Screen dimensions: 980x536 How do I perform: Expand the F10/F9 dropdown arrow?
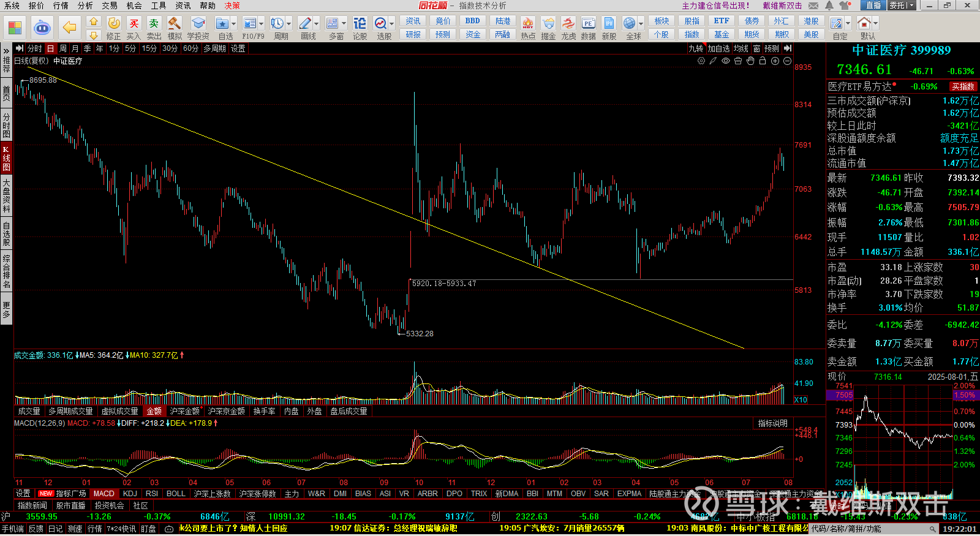(x=262, y=24)
